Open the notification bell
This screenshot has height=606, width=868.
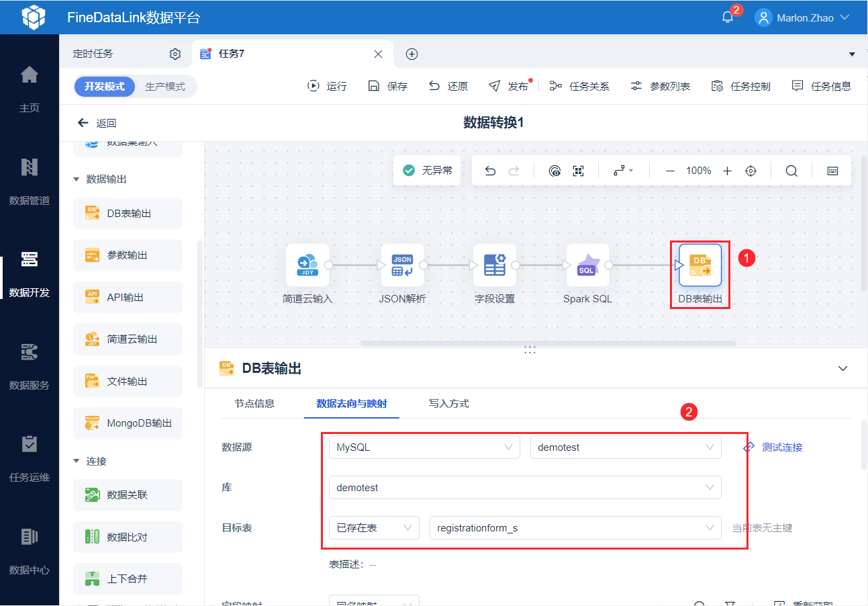[x=728, y=17]
